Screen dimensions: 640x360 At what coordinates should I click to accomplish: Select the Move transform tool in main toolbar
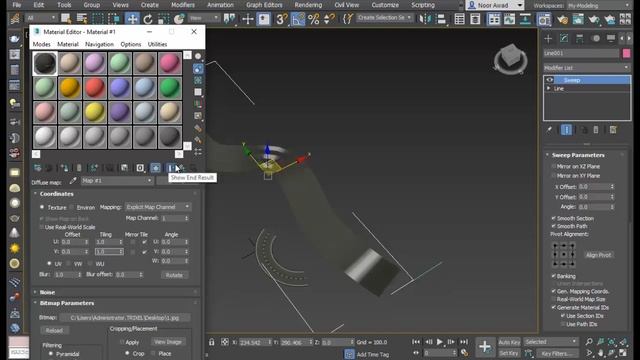coord(132,19)
